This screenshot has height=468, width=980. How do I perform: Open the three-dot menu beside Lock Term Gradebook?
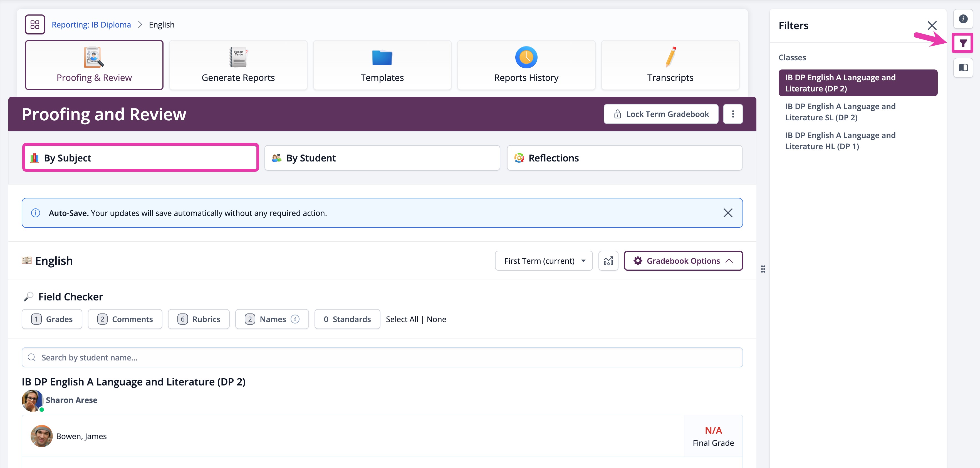[x=733, y=114]
